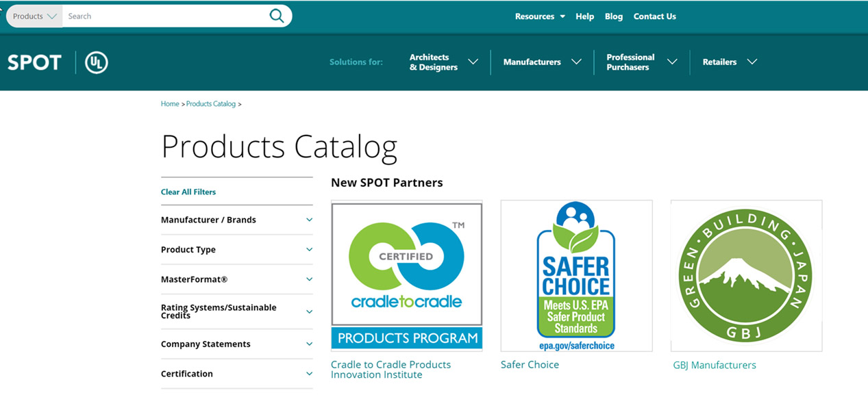This screenshot has width=868, height=397.
Task: Click Products Catalog breadcrumb link
Action: pos(211,104)
